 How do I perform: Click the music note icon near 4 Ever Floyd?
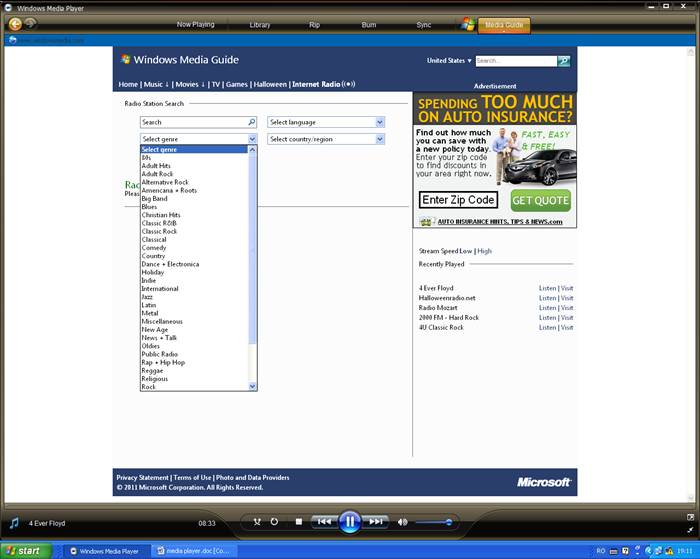[14, 523]
